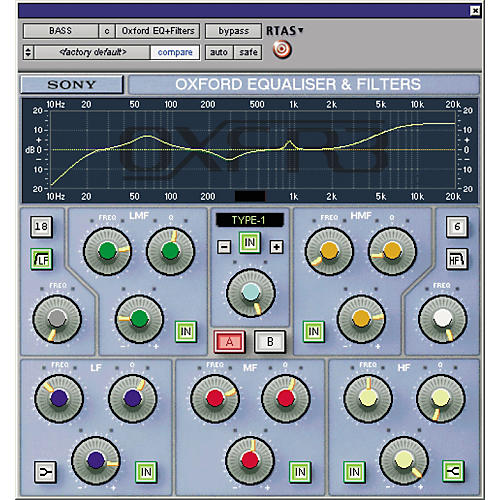Screen dimensions: 500x500
Task: Close the plug-in window
Action: 475,11
